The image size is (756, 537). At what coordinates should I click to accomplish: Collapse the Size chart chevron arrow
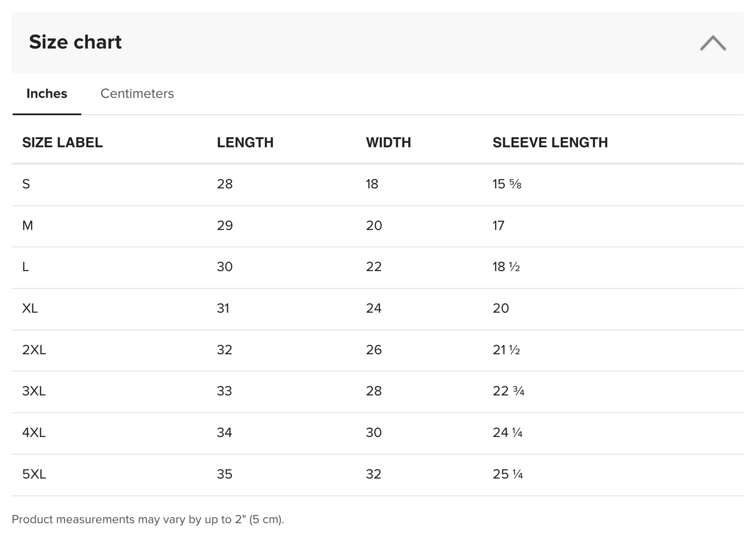713,43
